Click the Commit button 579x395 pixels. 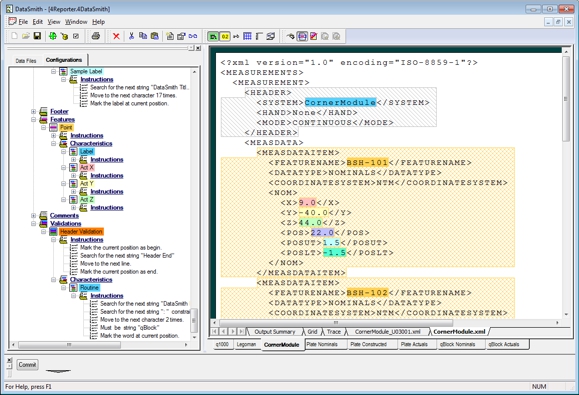[27, 364]
